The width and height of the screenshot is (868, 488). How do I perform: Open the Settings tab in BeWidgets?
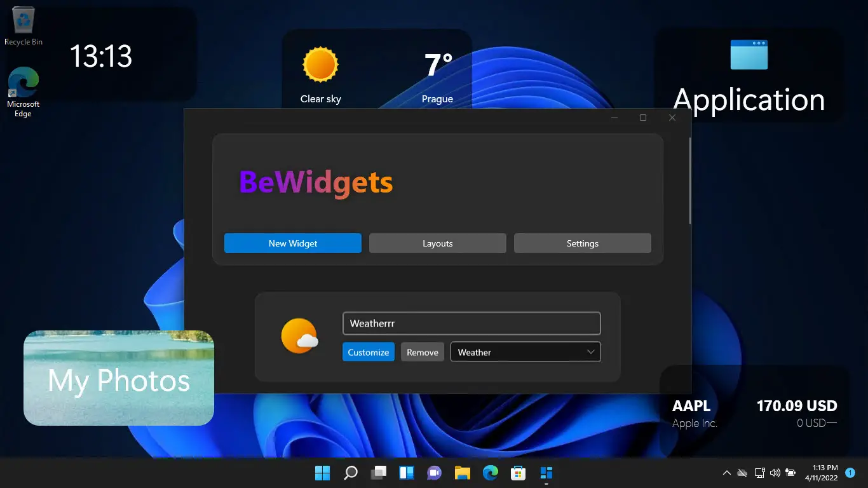click(583, 243)
